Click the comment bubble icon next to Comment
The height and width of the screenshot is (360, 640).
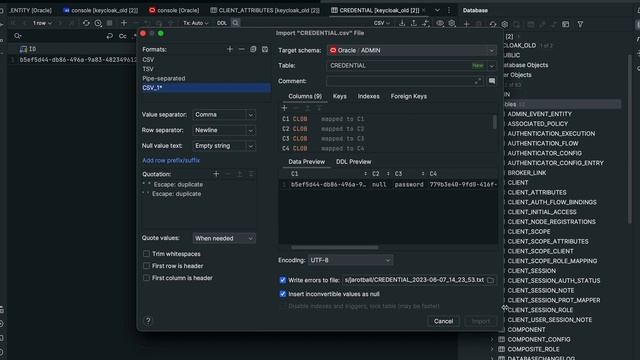click(492, 81)
